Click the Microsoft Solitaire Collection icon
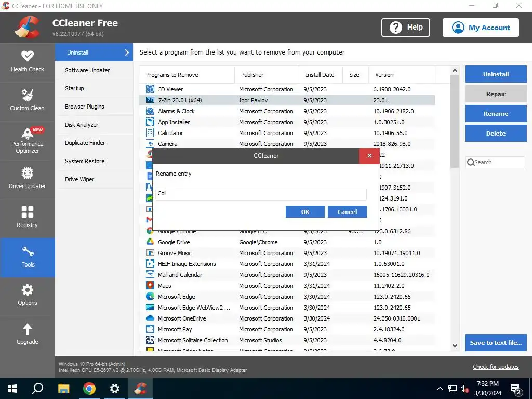 click(150, 340)
